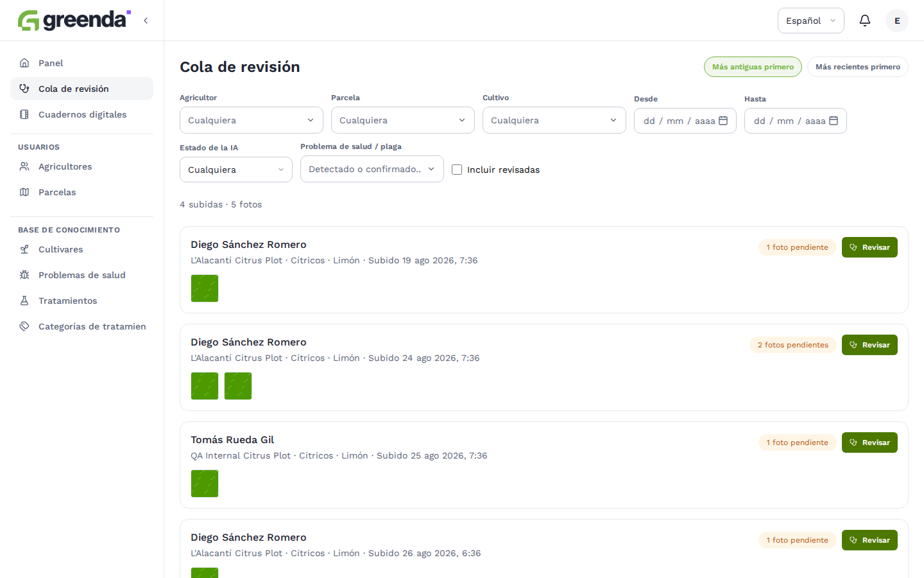Open calendar picker in Desde field

tap(723, 121)
